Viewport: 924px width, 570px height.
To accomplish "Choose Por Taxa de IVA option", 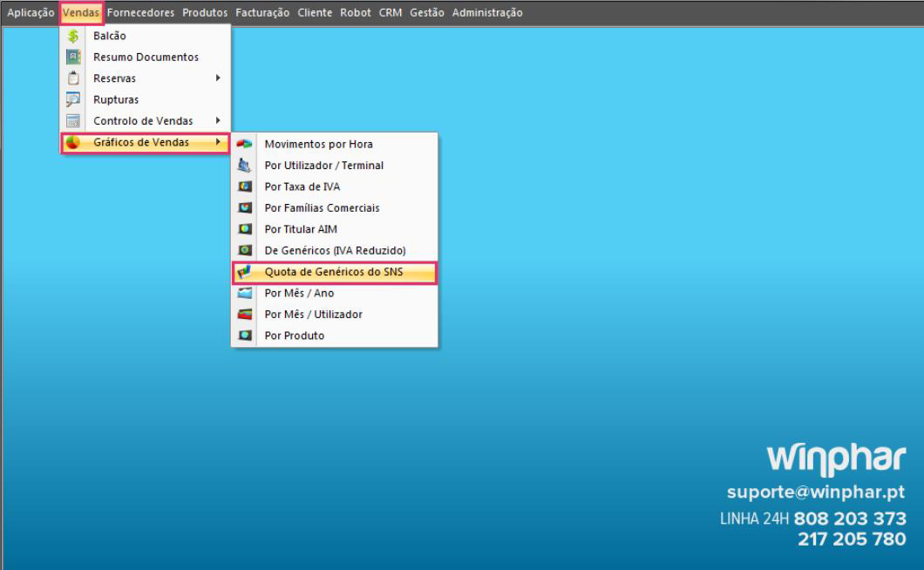I will 335,187.
